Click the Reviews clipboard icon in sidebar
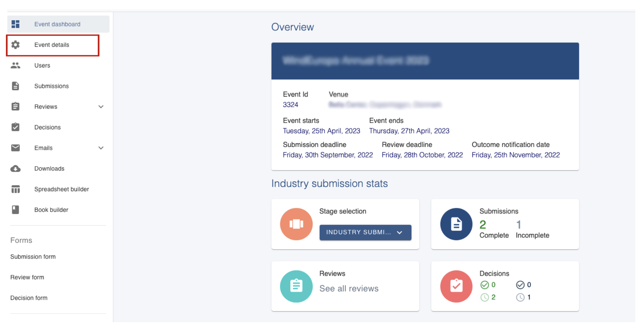This screenshot has width=644, height=333. point(15,106)
